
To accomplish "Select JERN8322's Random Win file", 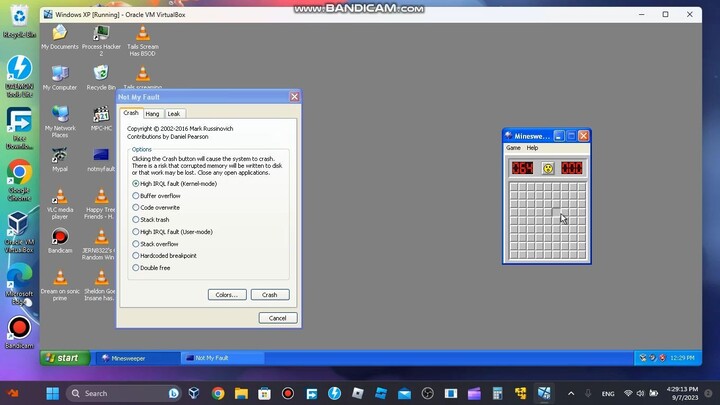I will coord(99,244).
